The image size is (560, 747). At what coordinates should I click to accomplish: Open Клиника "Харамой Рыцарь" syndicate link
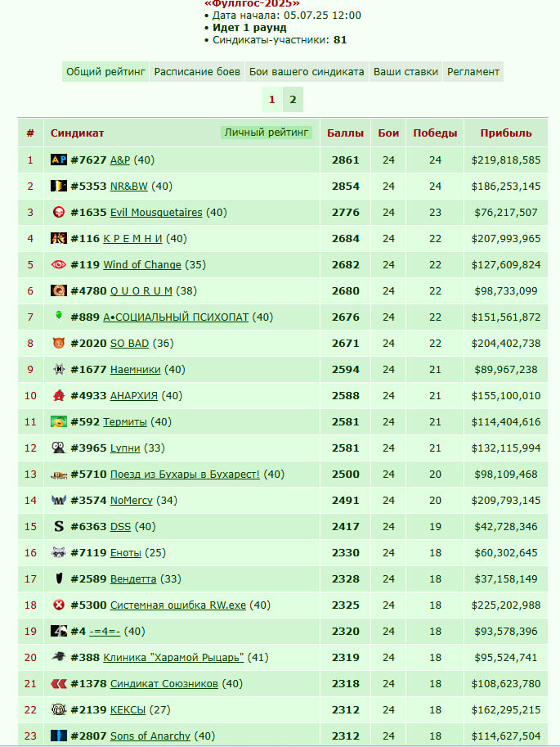[x=173, y=658]
